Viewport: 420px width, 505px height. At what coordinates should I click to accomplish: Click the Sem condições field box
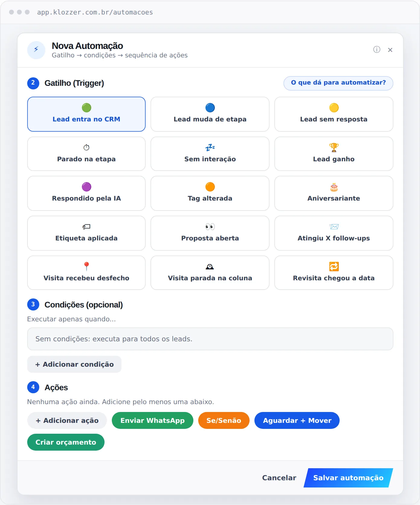(x=210, y=339)
